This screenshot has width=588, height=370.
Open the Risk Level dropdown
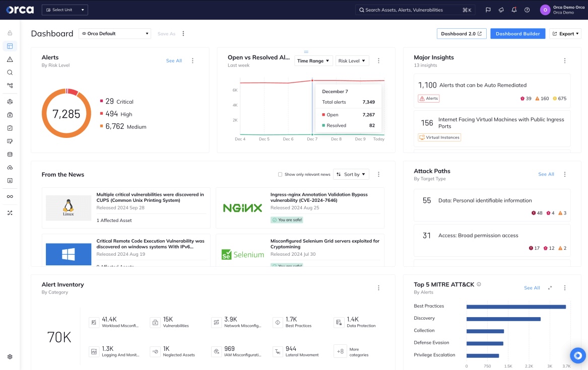point(352,61)
